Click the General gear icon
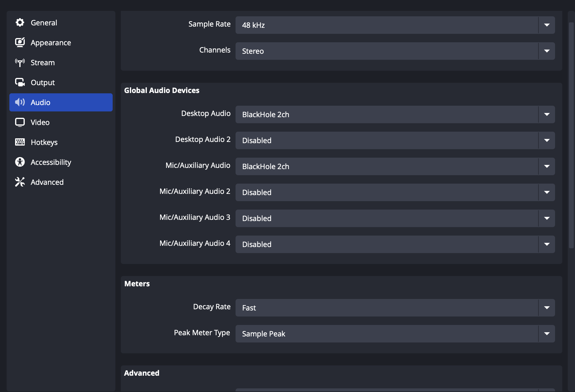This screenshot has height=392, width=575. [x=20, y=23]
